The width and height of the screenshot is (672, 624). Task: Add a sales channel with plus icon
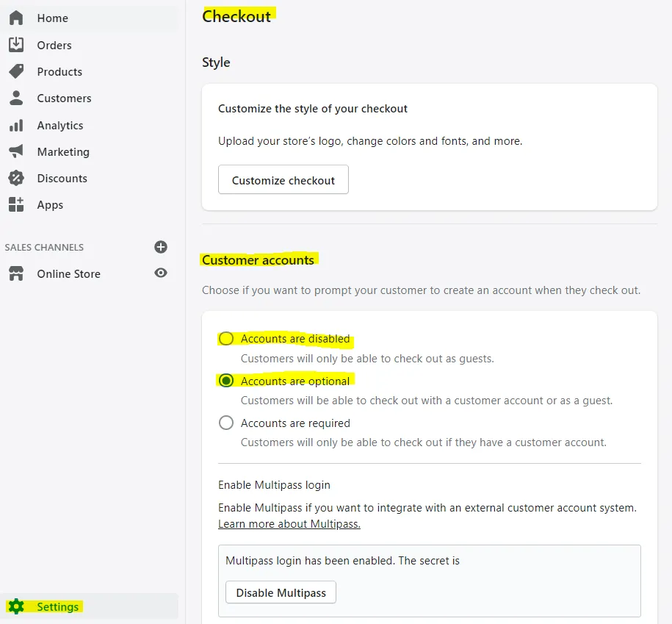coord(161,247)
